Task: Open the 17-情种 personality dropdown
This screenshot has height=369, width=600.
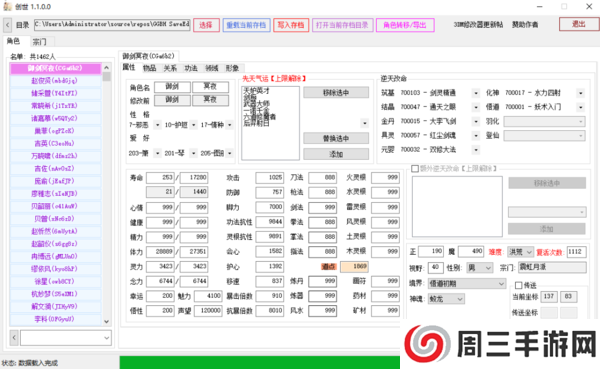Action: 230,125
